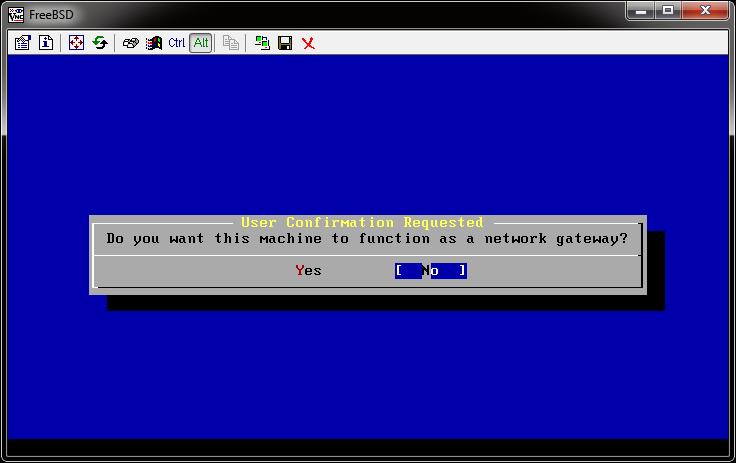The image size is (736, 463).
Task: Start a new connection
Action: click(x=262, y=43)
